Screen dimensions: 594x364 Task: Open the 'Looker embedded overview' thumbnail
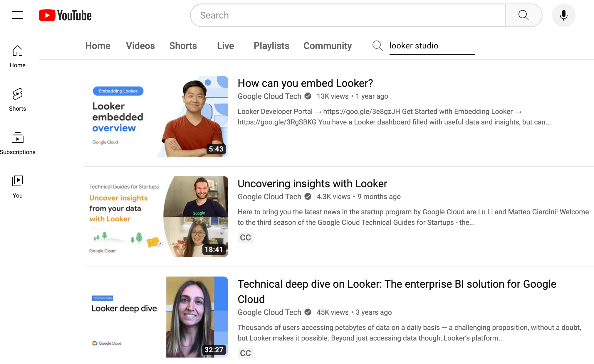[x=156, y=116]
